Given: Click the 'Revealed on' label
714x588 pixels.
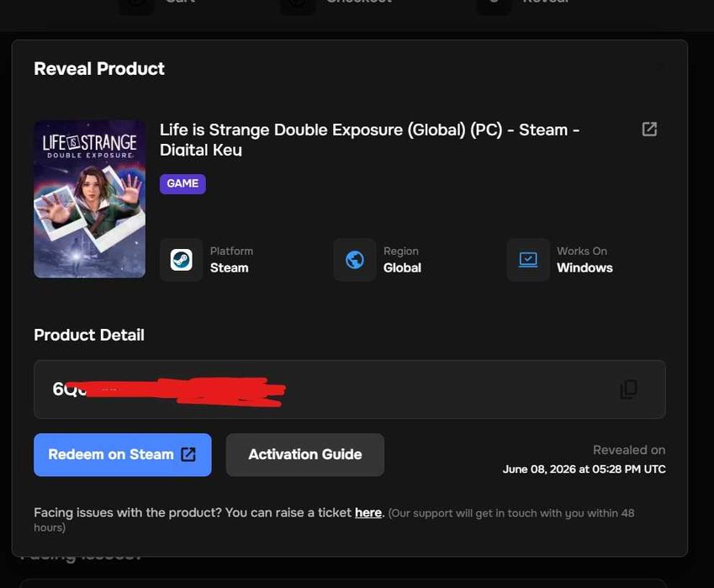Looking at the screenshot, I should 629,450.
